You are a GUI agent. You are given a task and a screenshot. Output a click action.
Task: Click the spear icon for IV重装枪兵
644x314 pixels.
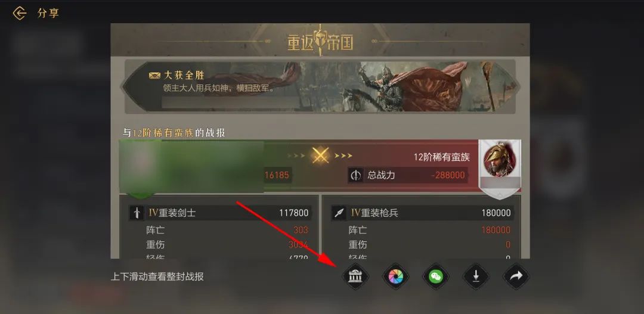click(339, 213)
